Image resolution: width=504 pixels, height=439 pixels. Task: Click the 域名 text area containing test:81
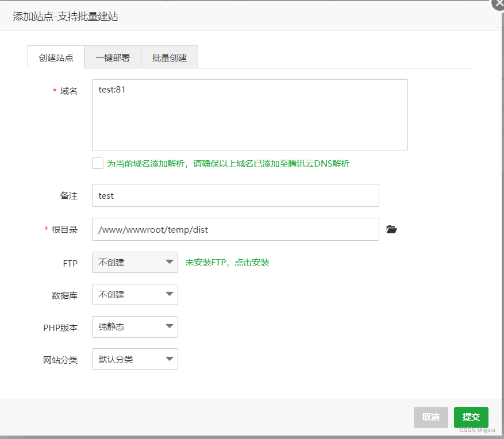click(250, 115)
